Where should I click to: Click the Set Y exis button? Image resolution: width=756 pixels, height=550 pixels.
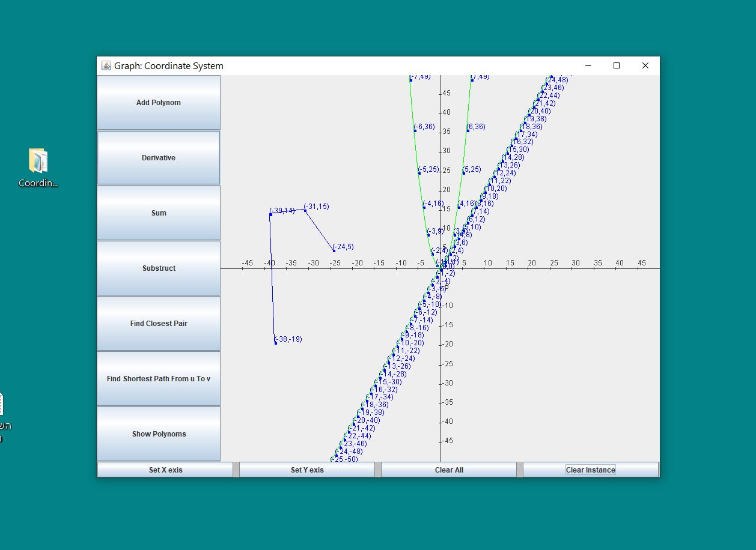(306, 469)
